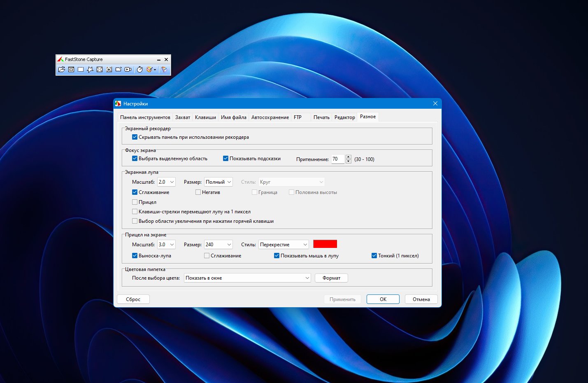Select Capture Scrolling Window icon
The width and height of the screenshot is (588, 383).
pyautogui.click(x=109, y=70)
